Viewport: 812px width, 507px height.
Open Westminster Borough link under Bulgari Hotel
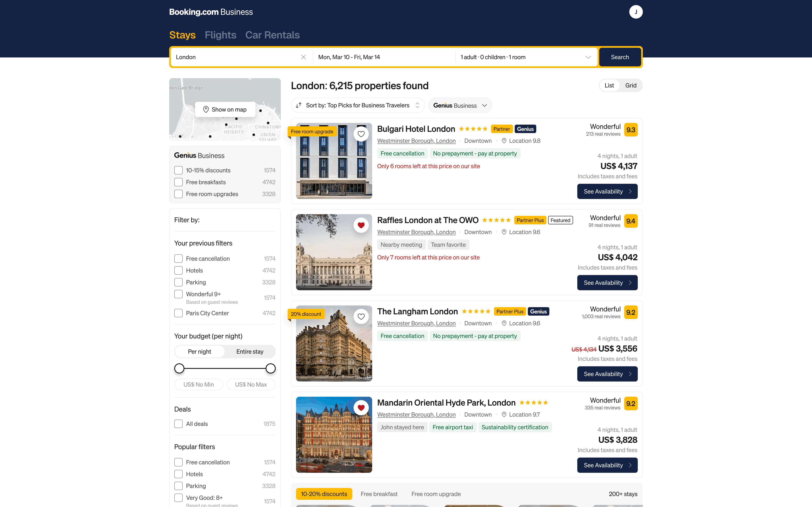(x=416, y=141)
